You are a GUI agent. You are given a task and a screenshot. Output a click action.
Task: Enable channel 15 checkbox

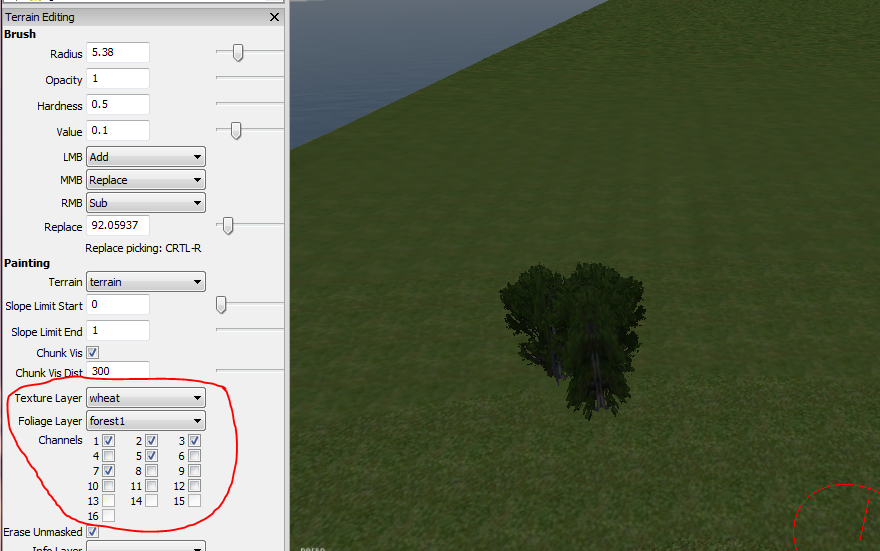pos(194,501)
